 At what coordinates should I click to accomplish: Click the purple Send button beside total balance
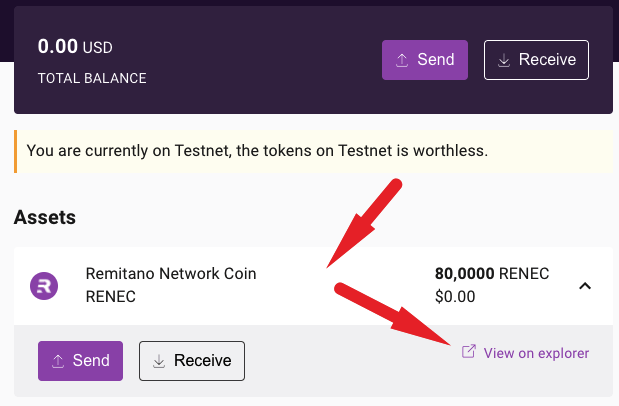(x=425, y=60)
